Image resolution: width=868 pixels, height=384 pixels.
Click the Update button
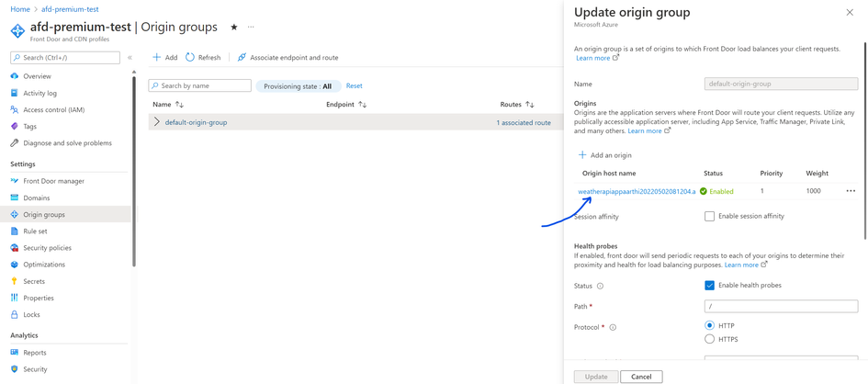[595, 377]
